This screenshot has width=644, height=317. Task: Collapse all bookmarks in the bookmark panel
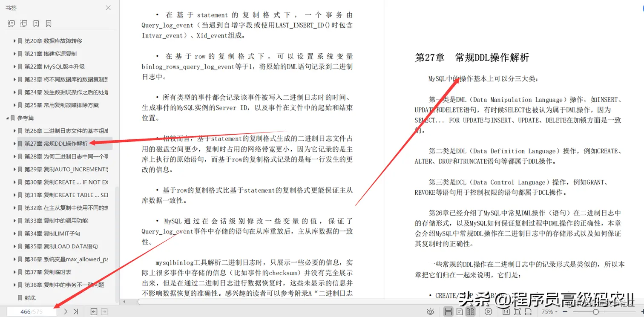pyautogui.click(x=24, y=23)
